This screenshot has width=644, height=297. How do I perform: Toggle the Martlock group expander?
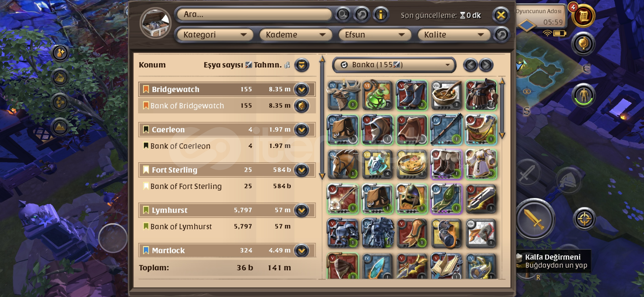coord(302,251)
